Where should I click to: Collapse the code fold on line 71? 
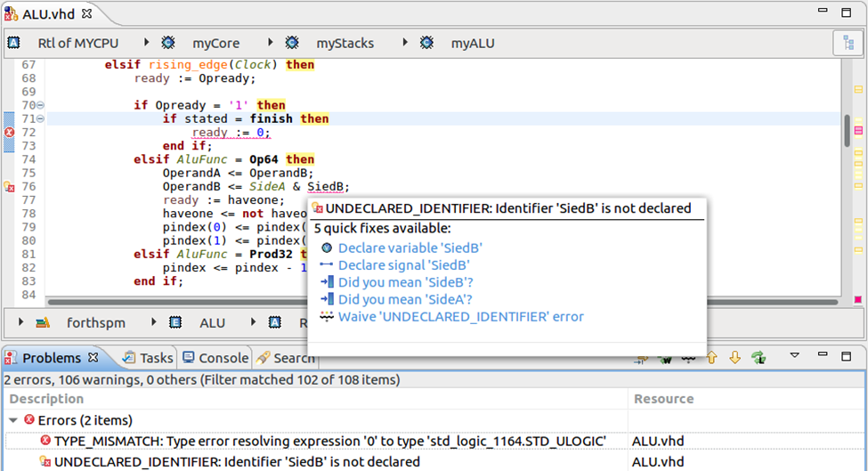(40, 118)
